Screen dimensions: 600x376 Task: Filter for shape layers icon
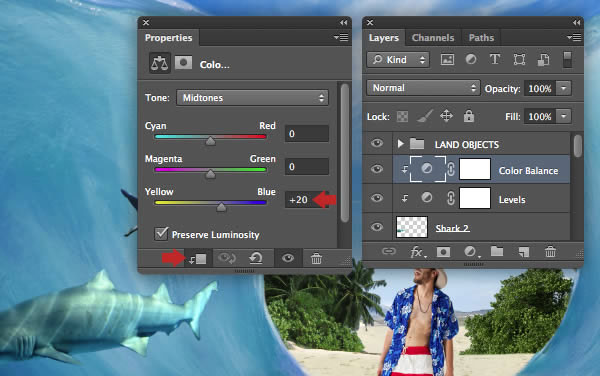click(519, 60)
